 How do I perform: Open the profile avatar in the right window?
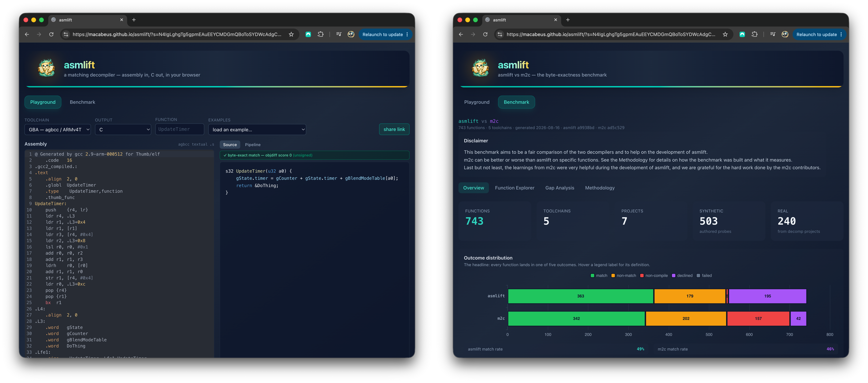pyautogui.click(x=785, y=34)
